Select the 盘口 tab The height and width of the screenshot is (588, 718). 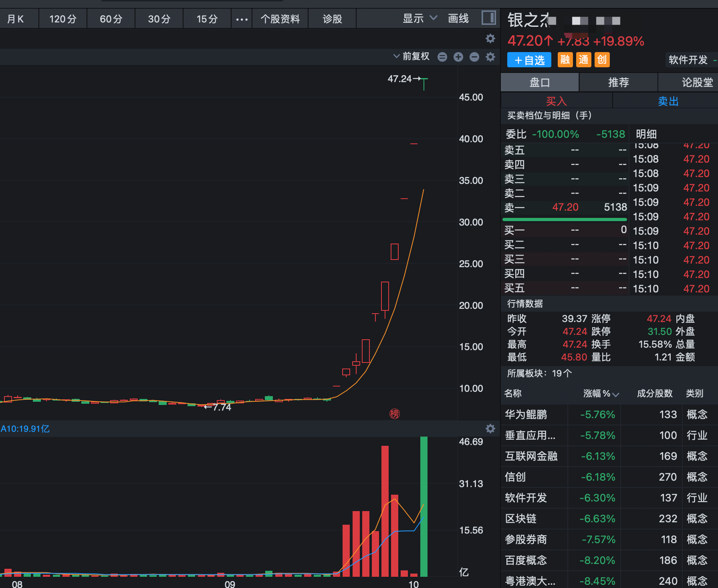540,82
